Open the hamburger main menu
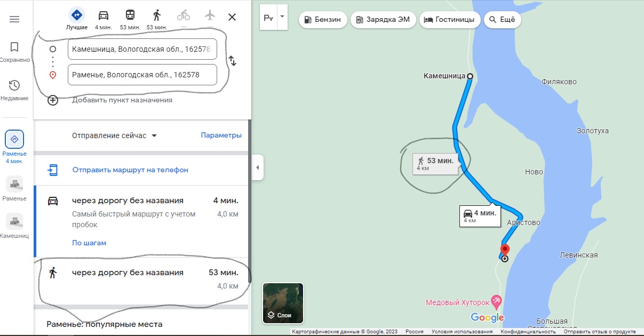 14,19
